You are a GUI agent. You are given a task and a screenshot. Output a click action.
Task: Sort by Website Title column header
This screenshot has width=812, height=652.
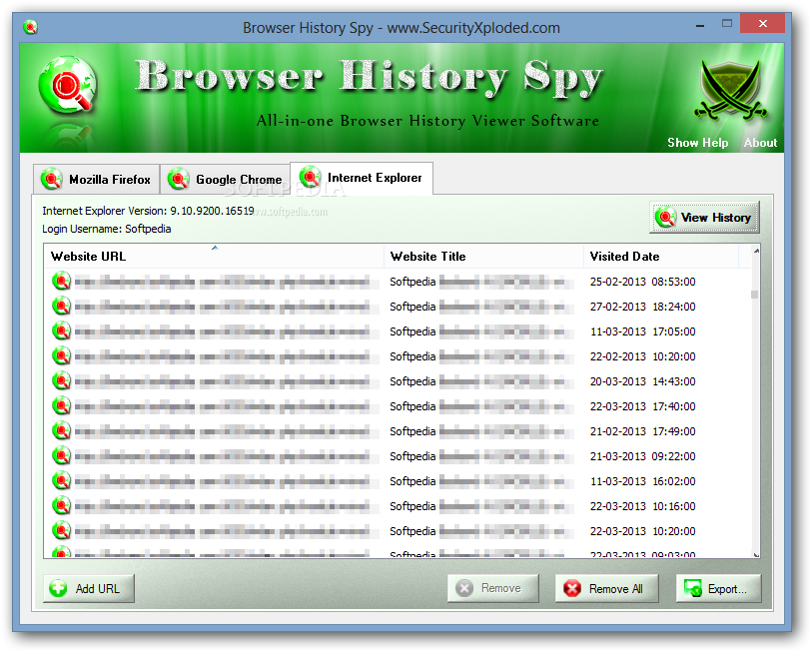click(x=483, y=257)
